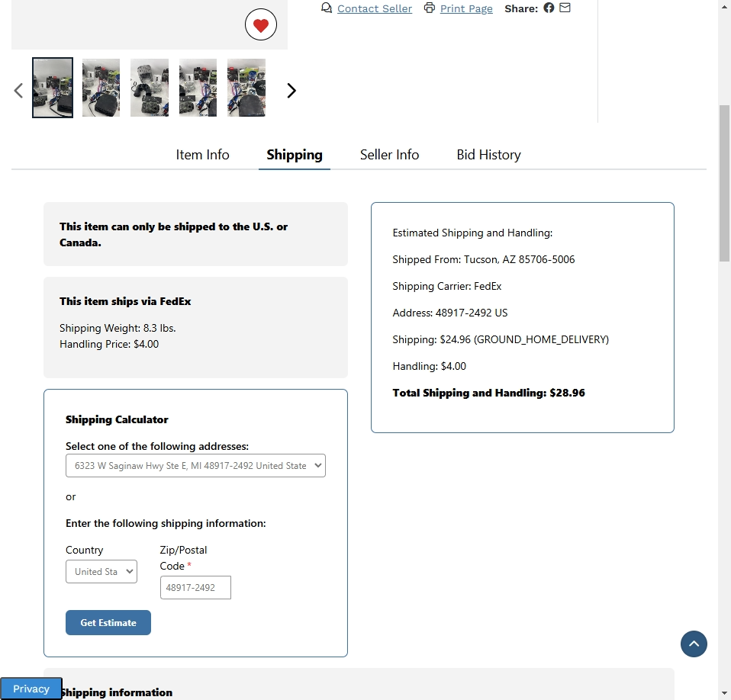Viewport: 731px width, 700px height.
Task: Open the Contact Seller link
Action: (374, 9)
